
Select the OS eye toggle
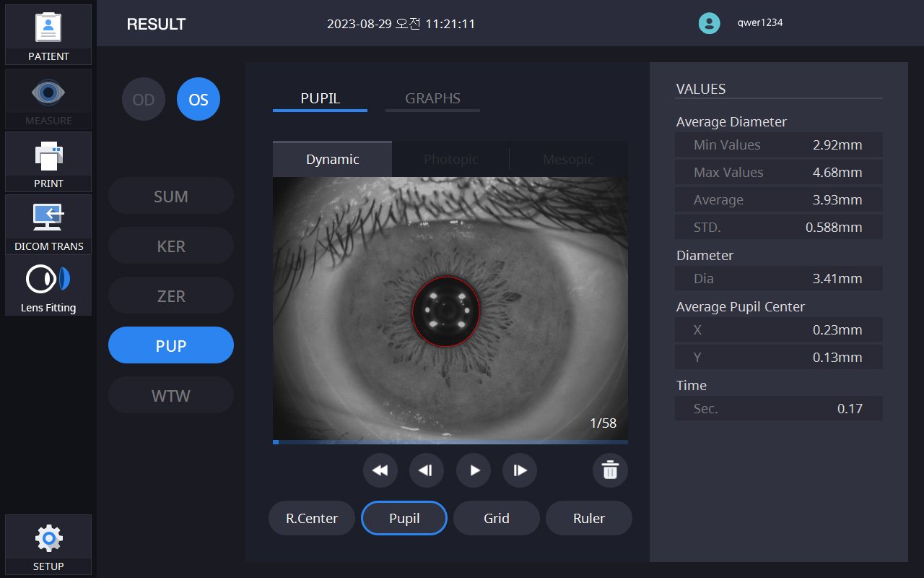(199, 100)
